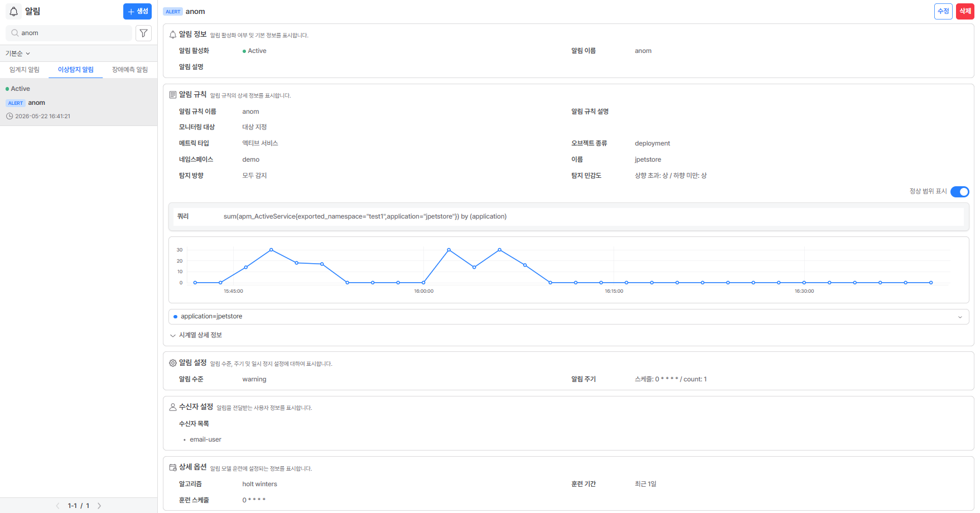Click the '액티브 서비스' metric type value
The height and width of the screenshot is (513, 980).
click(x=260, y=143)
